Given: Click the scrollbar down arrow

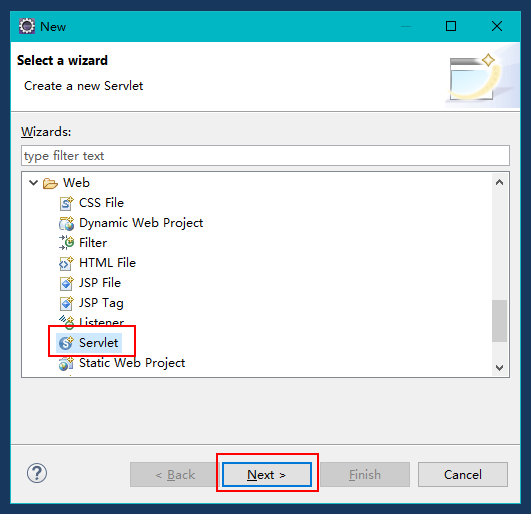Looking at the screenshot, I should (x=499, y=368).
